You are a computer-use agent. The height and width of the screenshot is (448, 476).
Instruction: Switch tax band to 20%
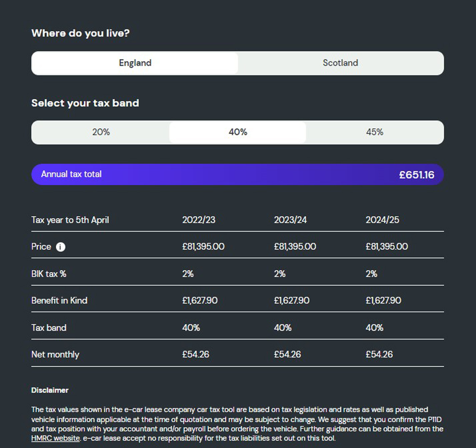[x=100, y=132]
